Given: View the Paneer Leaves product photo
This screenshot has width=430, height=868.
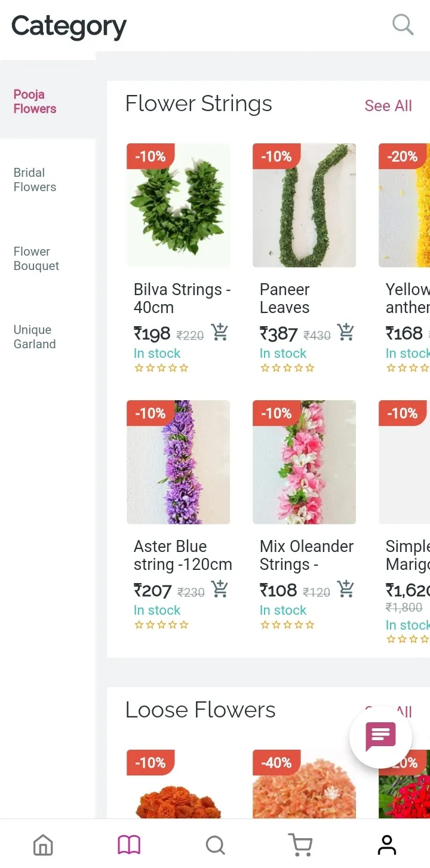Looking at the screenshot, I should coord(304,206).
